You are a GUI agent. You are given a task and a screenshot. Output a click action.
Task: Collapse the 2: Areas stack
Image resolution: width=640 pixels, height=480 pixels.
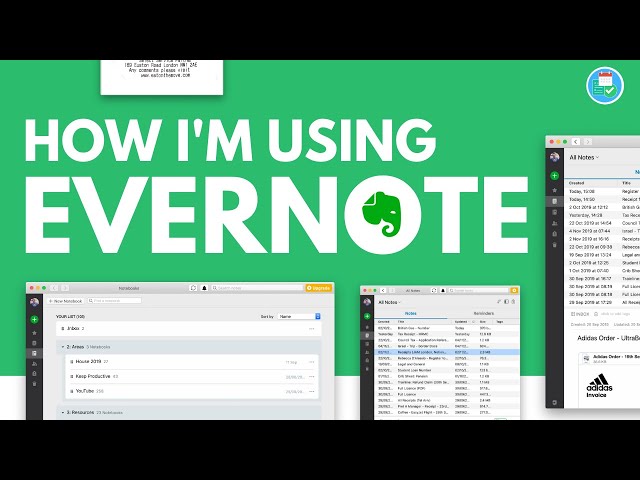click(63, 347)
